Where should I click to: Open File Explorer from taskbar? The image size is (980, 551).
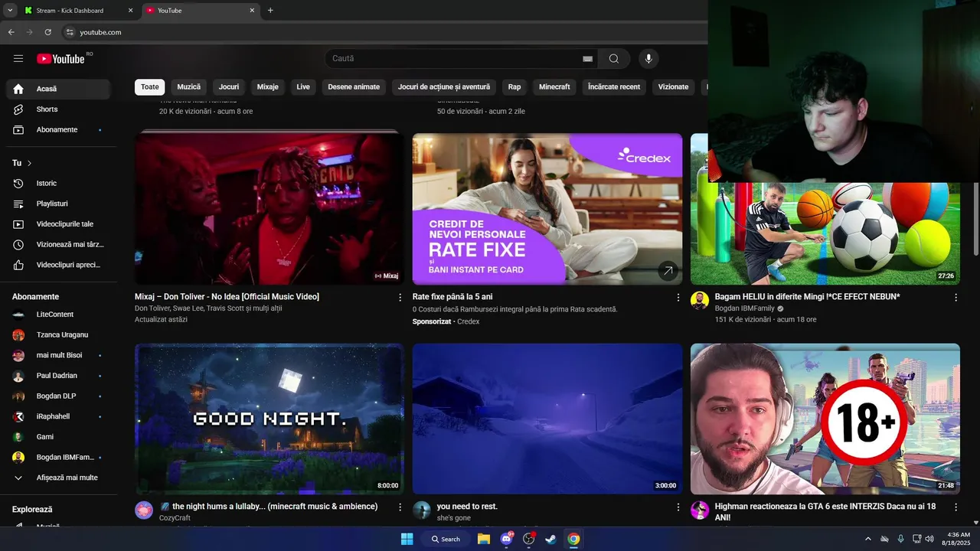click(x=484, y=539)
